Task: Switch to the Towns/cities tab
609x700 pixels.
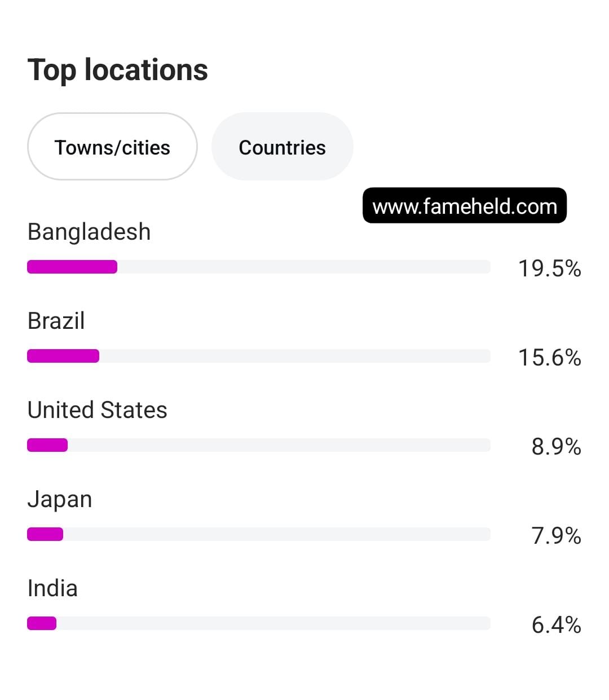Action: tap(112, 147)
